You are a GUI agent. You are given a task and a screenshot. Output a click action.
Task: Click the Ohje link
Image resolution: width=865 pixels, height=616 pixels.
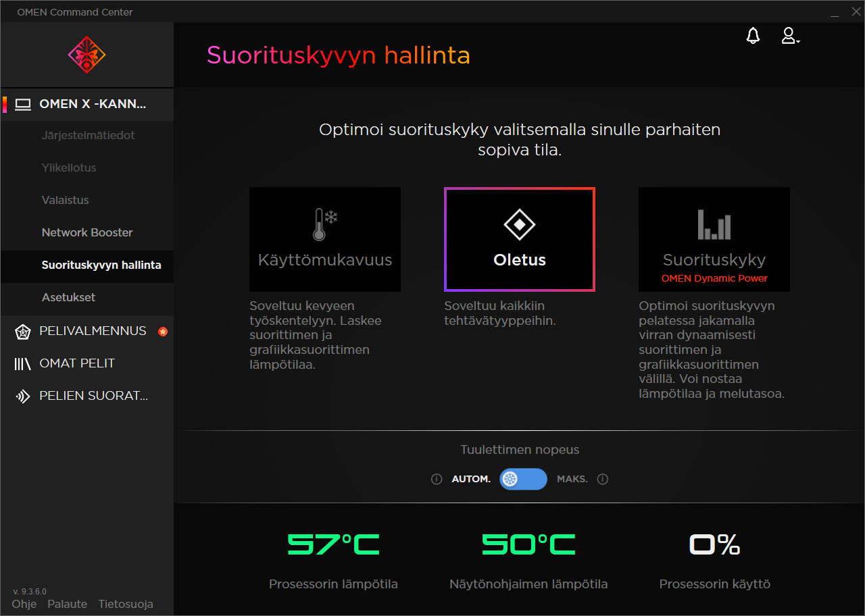click(24, 604)
